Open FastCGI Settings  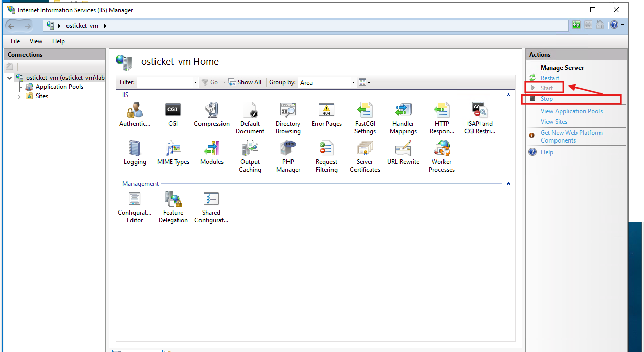pyautogui.click(x=365, y=118)
